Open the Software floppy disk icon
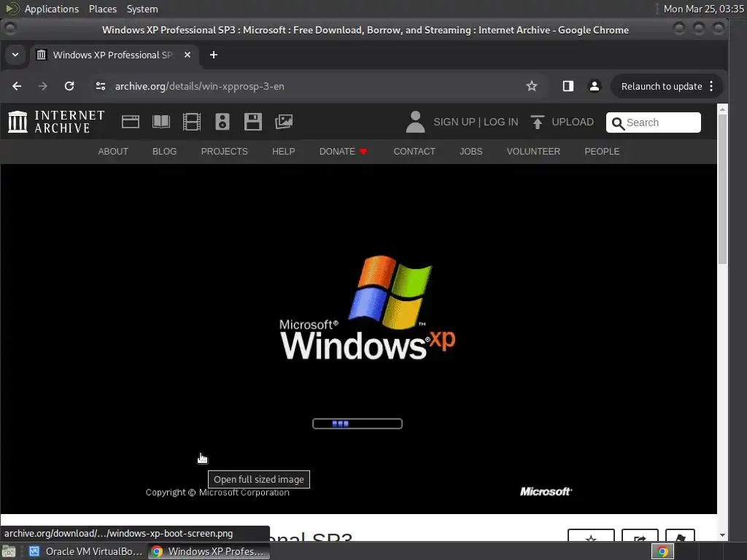The height and width of the screenshot is (560, 747). point(253,122)
